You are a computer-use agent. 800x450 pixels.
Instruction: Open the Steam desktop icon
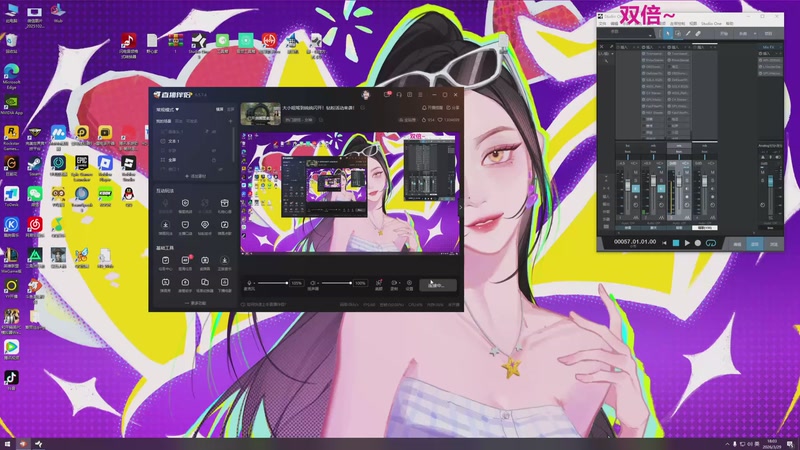(x=35, y=167)
